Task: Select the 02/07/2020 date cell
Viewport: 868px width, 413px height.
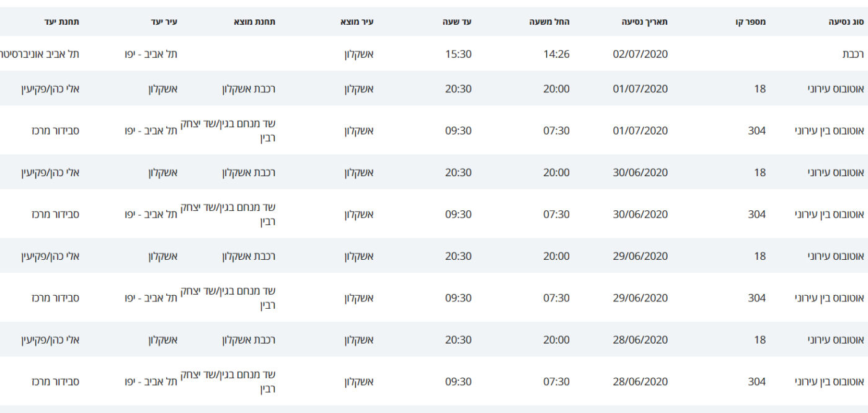Action: (x=640, y=54)
